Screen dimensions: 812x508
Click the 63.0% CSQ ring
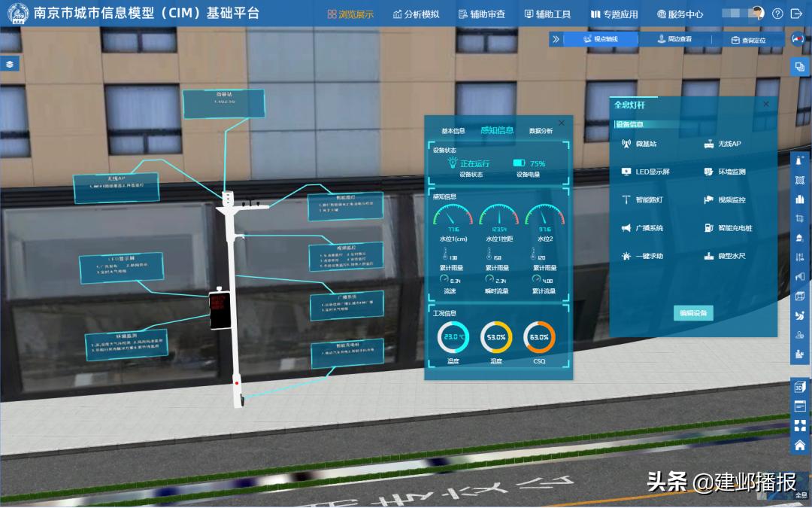tap(539, 337)
